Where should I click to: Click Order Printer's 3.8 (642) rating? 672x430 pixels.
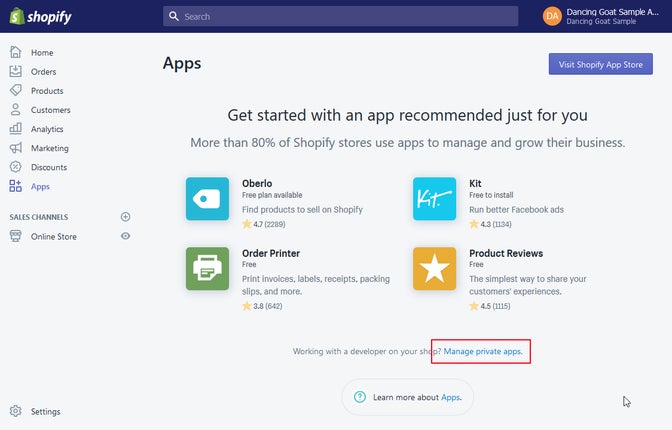262,306
